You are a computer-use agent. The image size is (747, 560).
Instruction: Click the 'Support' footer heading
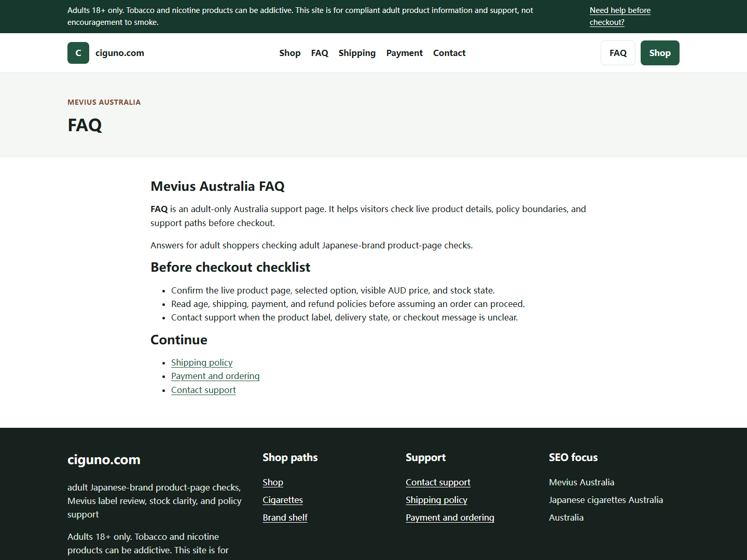(425, 457)
